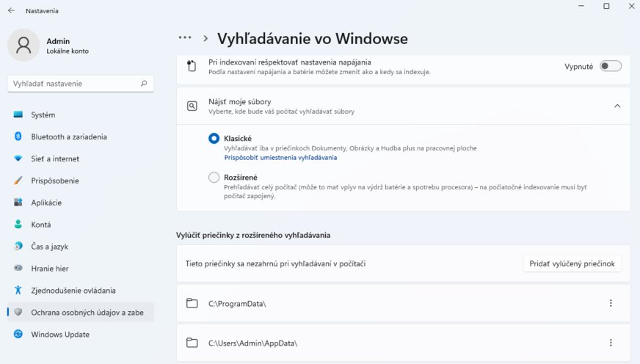Screen dimensions: 640x364
Task: Select the Klasické search option
Action: coord(214,138)
